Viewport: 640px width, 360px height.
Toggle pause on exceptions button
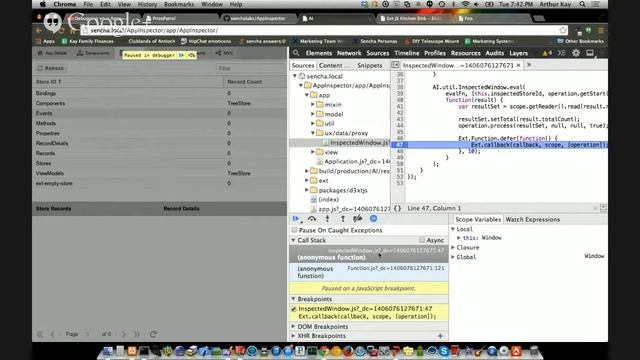373,219
